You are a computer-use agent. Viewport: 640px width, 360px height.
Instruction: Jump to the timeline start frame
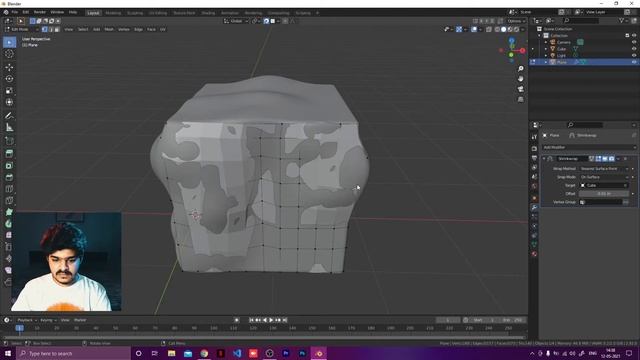pyautogui.click(x=251, y=320)
